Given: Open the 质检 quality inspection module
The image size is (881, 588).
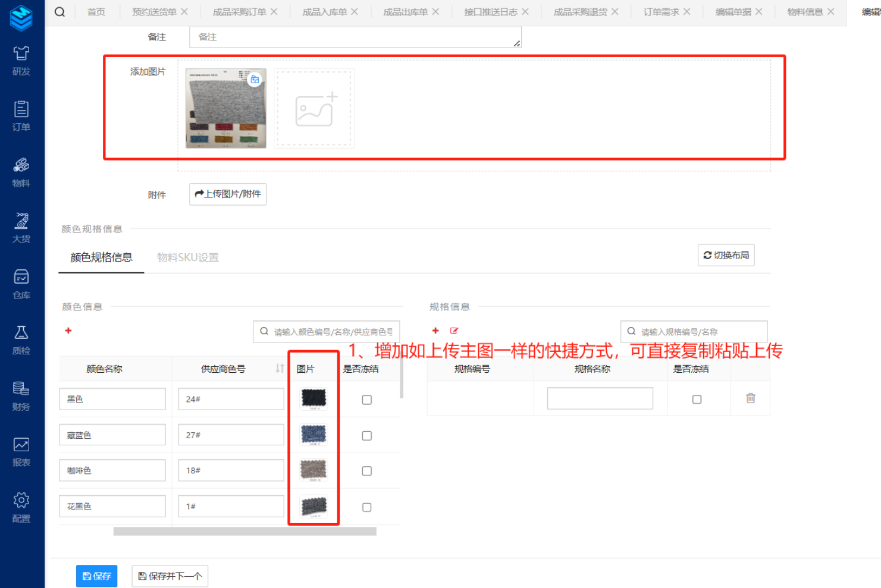Looking at the screenshot, I should pos(21,340).
